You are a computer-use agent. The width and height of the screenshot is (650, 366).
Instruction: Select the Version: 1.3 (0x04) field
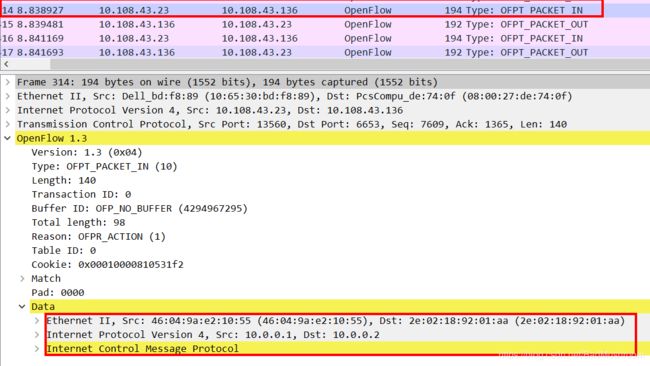pos(87,152)
